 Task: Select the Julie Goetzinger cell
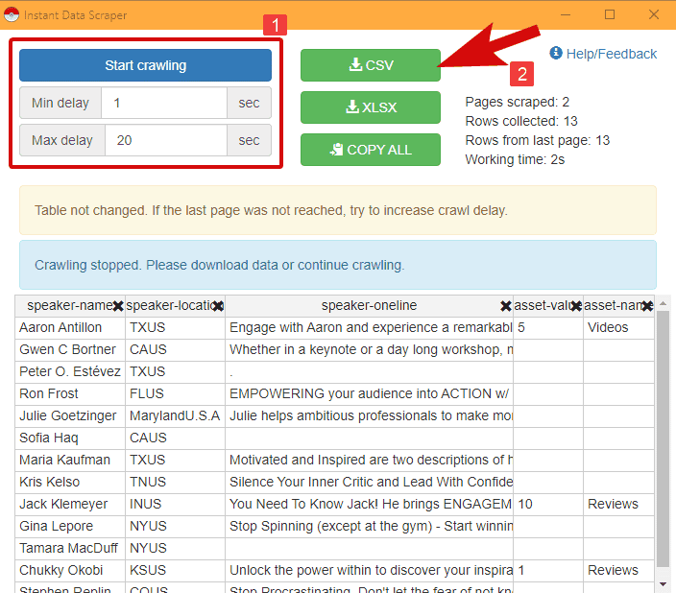[70, 416]
